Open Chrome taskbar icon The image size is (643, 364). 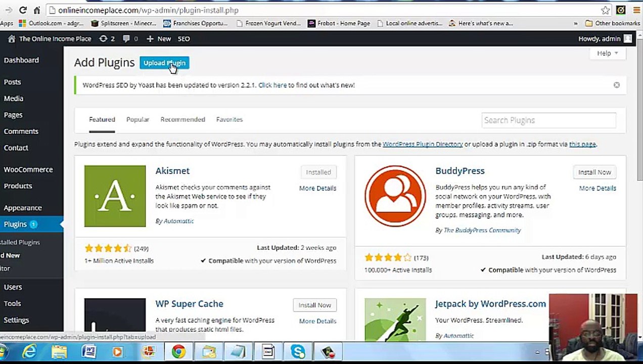point(178,351)
